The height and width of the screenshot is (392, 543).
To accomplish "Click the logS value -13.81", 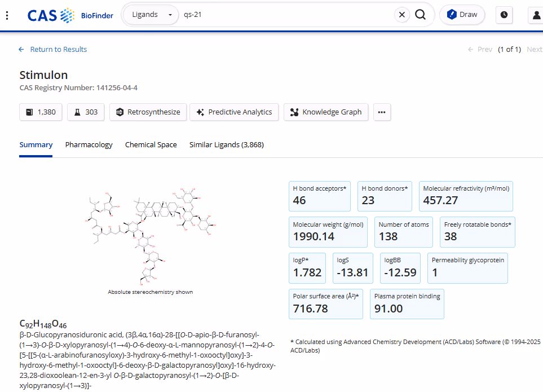I will (x=352, y=272).
